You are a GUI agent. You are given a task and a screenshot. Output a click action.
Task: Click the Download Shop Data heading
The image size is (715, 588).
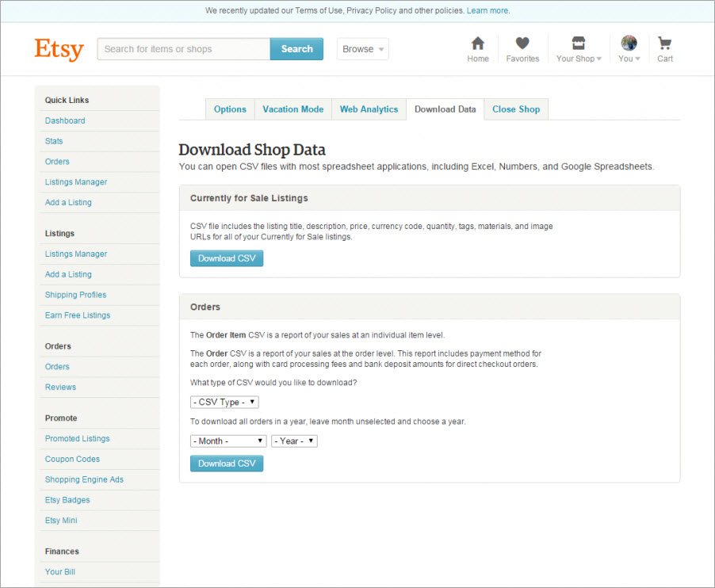coord(252,150)
